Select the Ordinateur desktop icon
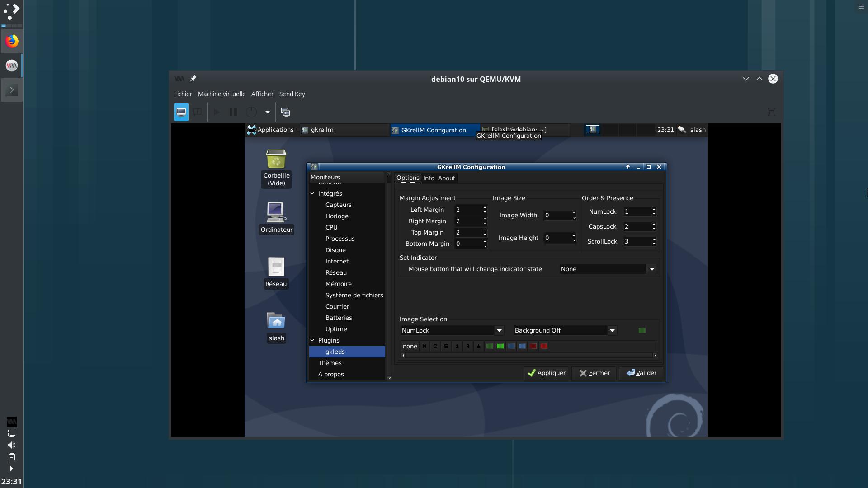Image resolution: width=868 pixels, height=488 pixels. tap(276, 218)
